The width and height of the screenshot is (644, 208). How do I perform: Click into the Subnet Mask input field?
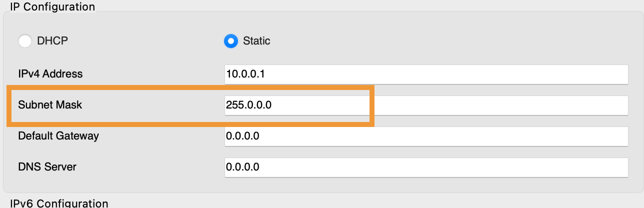pyautogui.click(x=426, y=105)
